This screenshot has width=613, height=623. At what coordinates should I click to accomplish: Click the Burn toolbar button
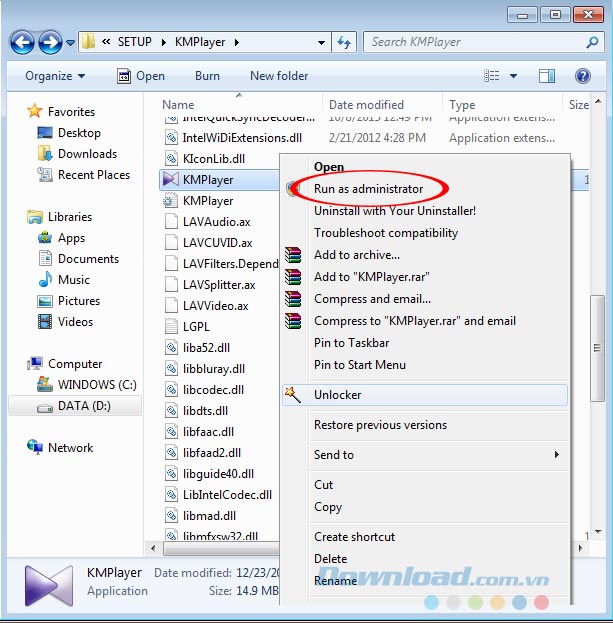(207, 76)
